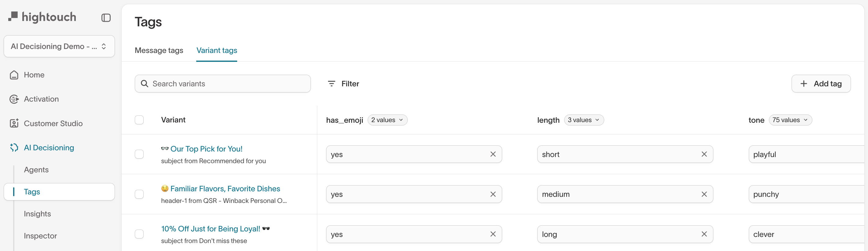
Task: Click inside the Search variants field
Action: (x=223, y=83)
